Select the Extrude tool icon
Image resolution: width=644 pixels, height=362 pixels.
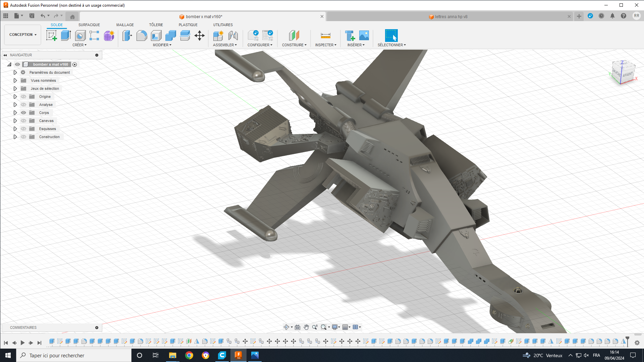(x=66, y=36)
